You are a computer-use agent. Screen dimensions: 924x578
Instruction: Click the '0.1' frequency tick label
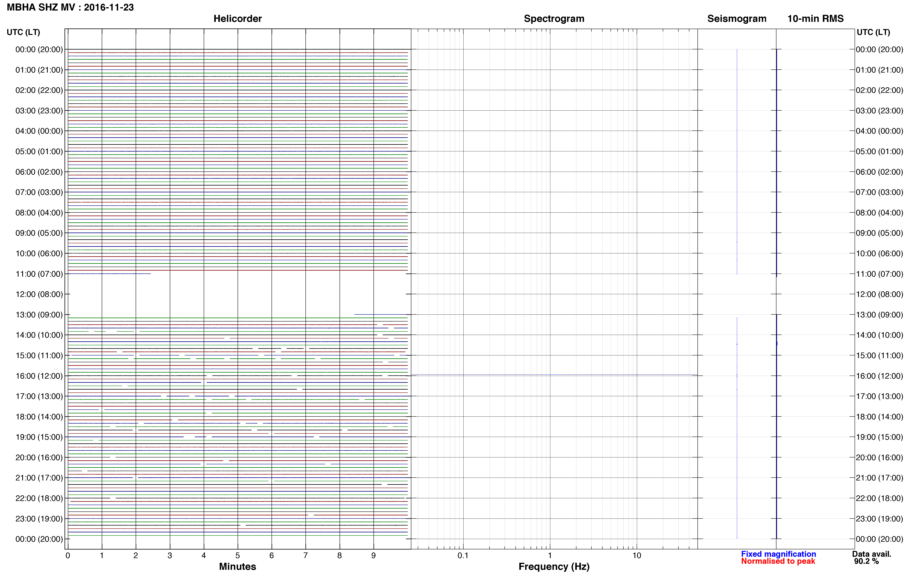[x=463, y=555]
